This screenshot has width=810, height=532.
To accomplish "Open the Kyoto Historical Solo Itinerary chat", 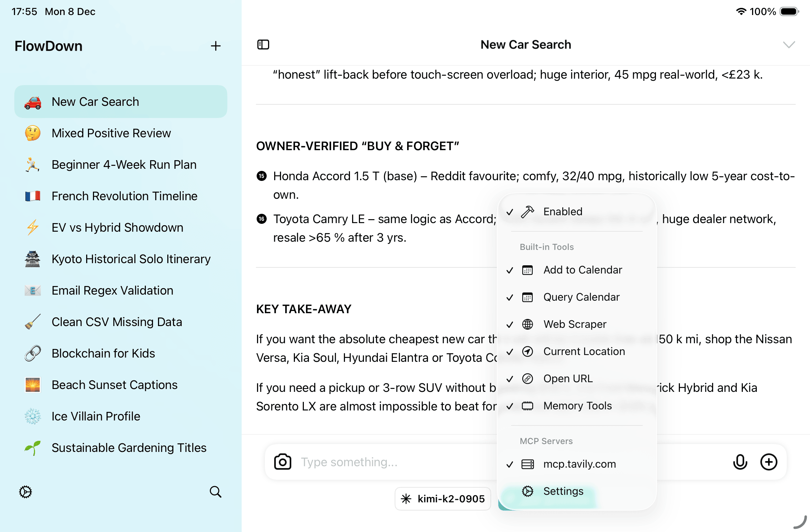I will (x=131, y=259).
